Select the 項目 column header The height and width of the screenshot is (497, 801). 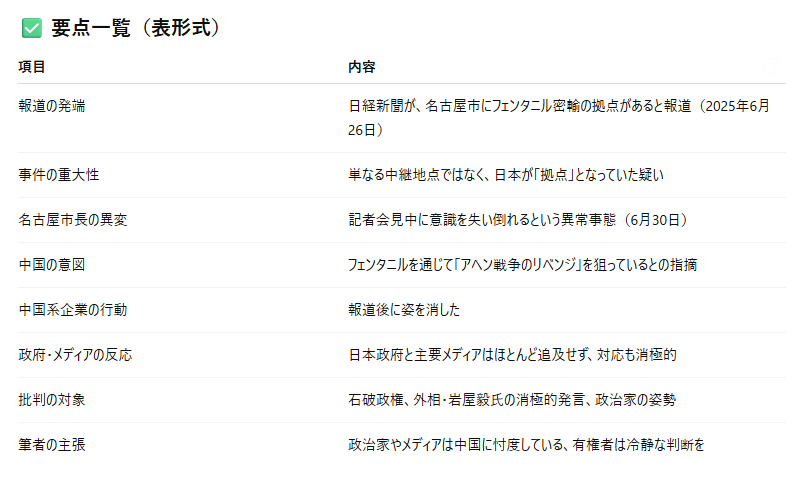pyautogui.click(x=32, y=67)
